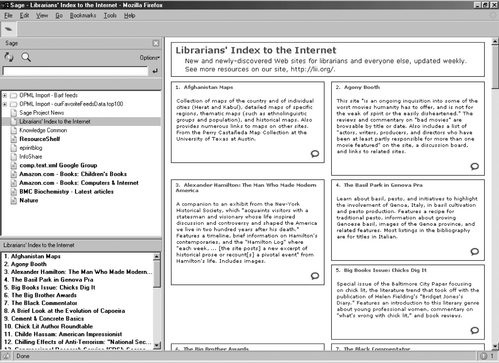Select Librarians' Index to the Internet feed
499x363 pixels.
pos(55,121)
